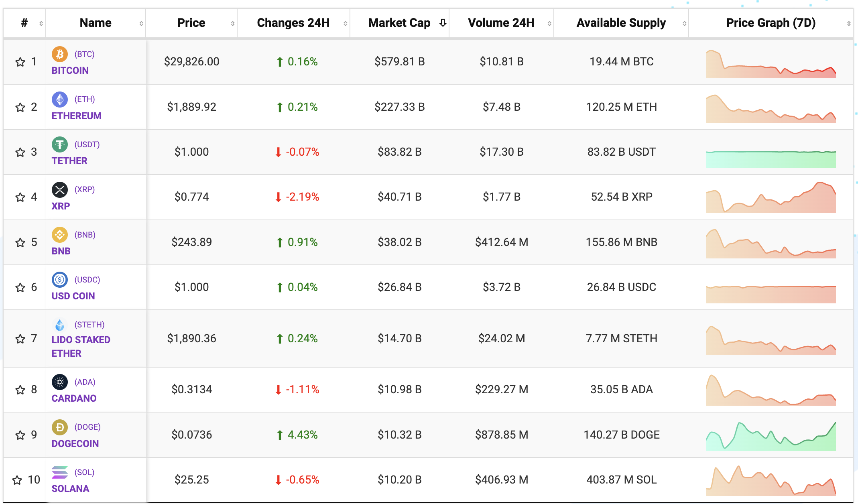Screen dimensions: 858x504
Task: Add BNB to favorites with star
Action: pyautogui.click(x=20, y=242)
